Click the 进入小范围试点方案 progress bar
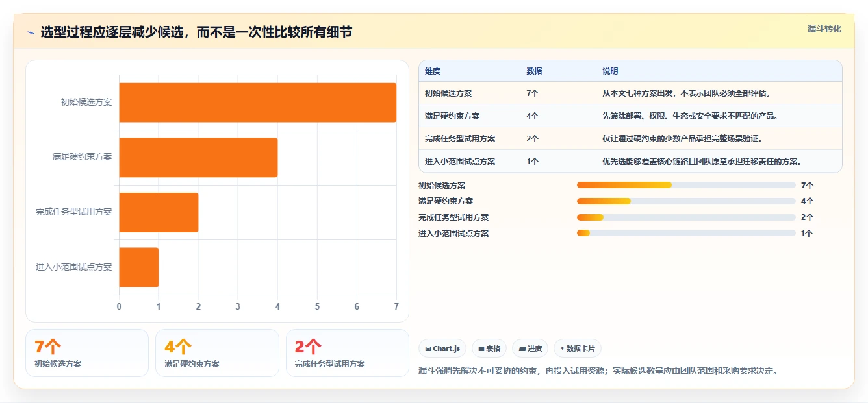Viewport: 868px width, 403px height. pyautogui.click(x=686, y=234)
